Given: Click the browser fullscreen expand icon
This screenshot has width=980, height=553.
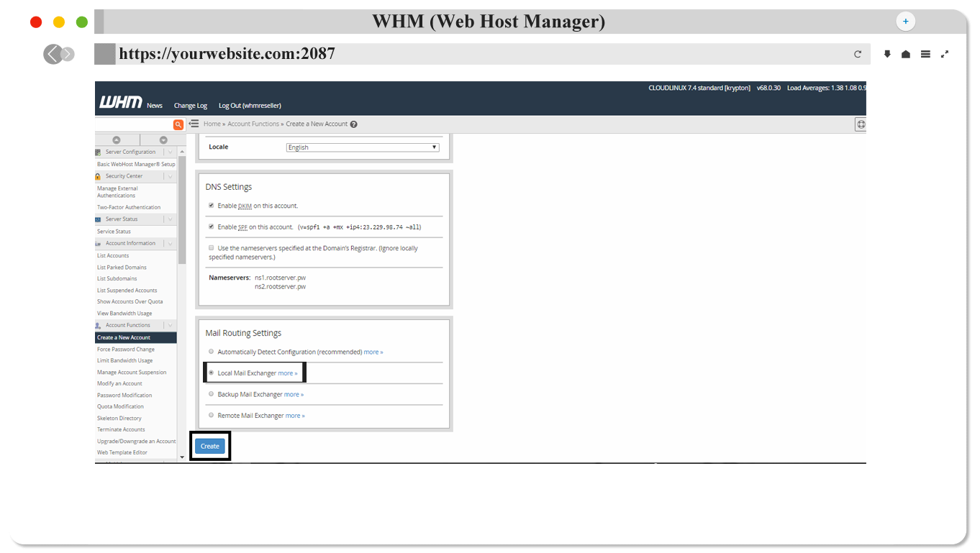Looking at the screenshot, I should pyautogui.click(x=945, y=54).
